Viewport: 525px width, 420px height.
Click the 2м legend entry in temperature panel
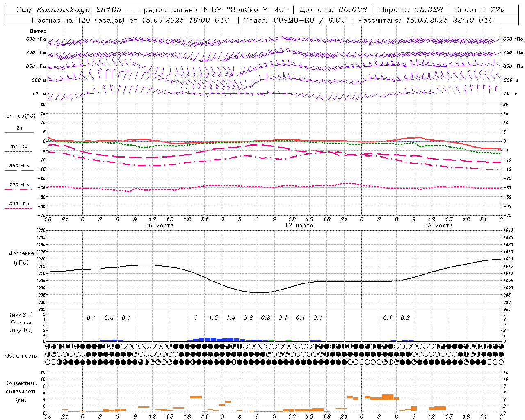click(19, 128)
